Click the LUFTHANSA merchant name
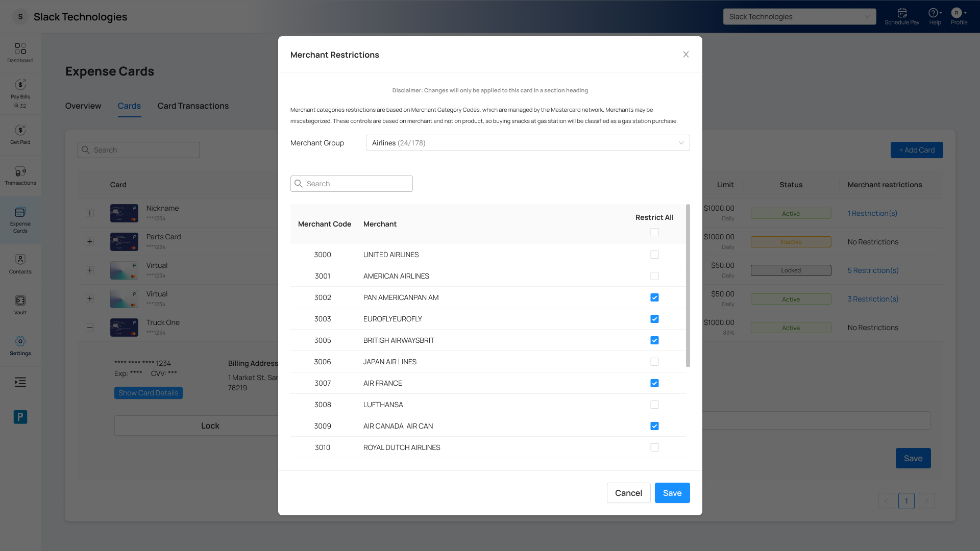The height and width of the screenshot is (551, 980). coord(383,405)
